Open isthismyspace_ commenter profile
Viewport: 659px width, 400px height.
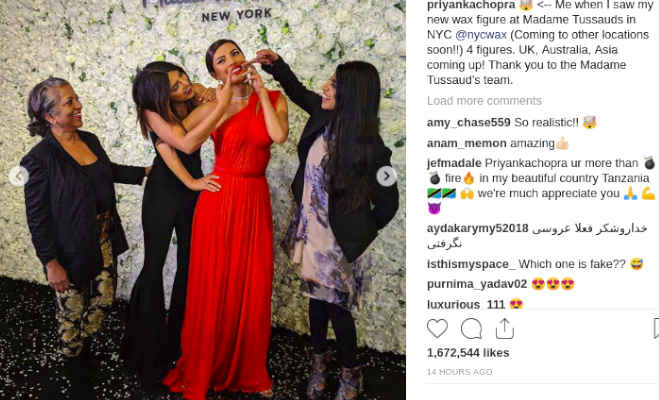click(x=471, y=264)
